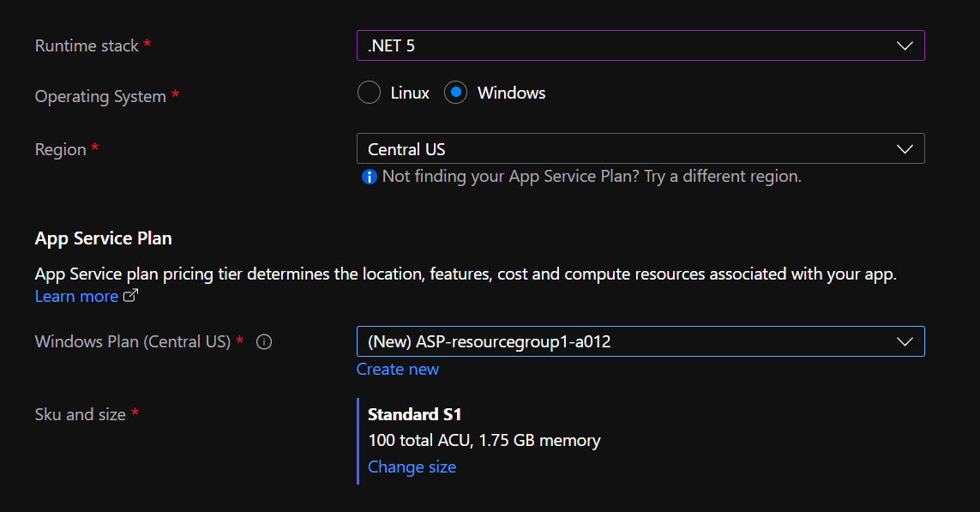Click the blue info icon about App Service Plan availability
Screen dimensions: 980x512
tap(369, 177)
